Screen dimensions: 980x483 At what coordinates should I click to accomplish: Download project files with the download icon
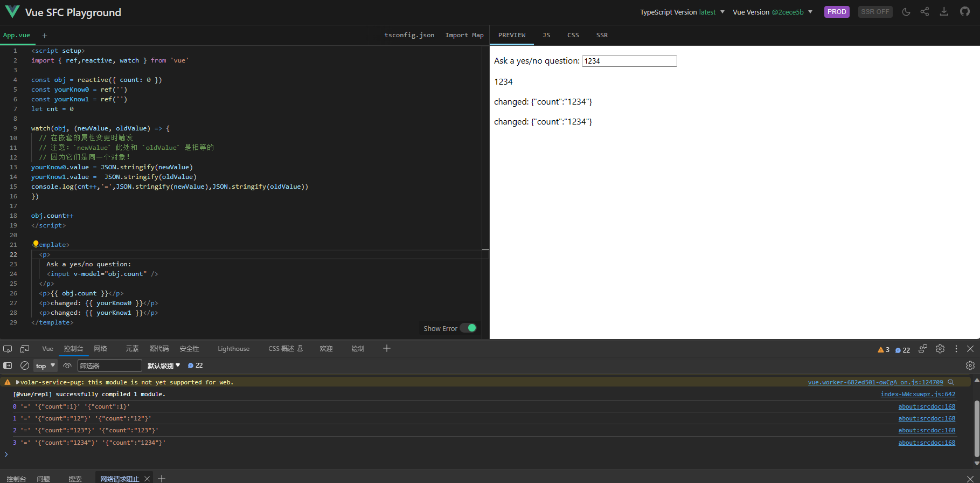pos(944,12)
